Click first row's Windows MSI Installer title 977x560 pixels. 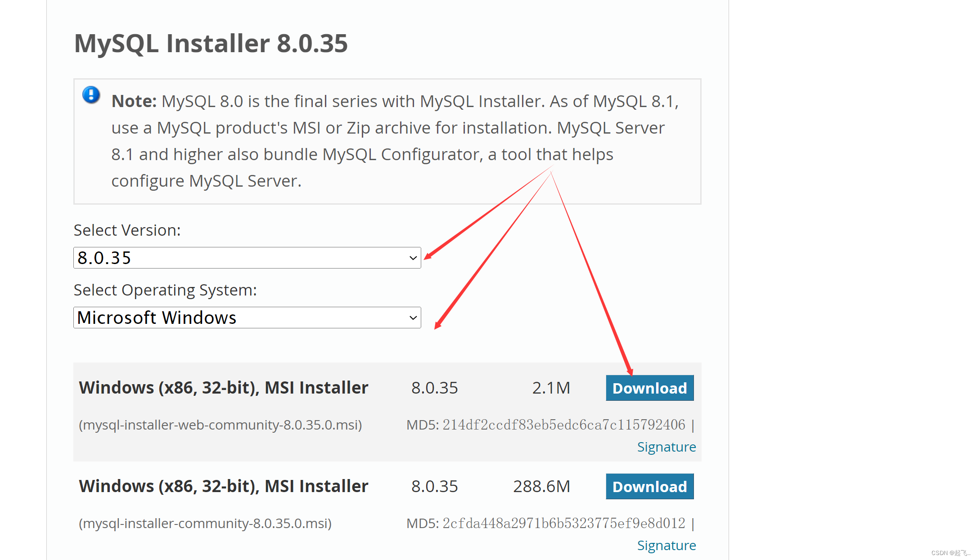pos(223,388)
